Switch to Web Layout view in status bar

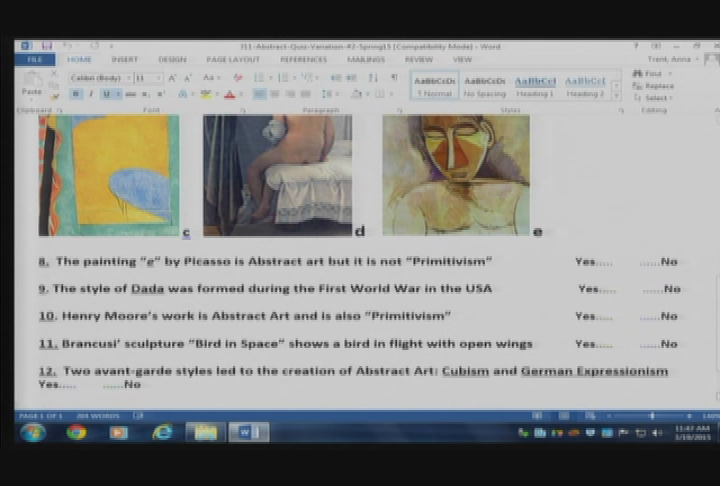point(590,416)
